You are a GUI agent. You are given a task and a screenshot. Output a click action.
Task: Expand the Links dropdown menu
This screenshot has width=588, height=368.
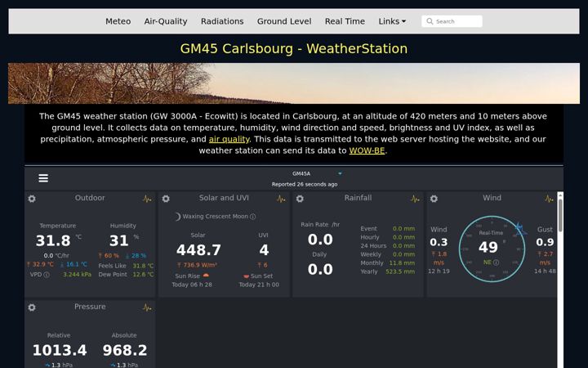pos(392,21)
